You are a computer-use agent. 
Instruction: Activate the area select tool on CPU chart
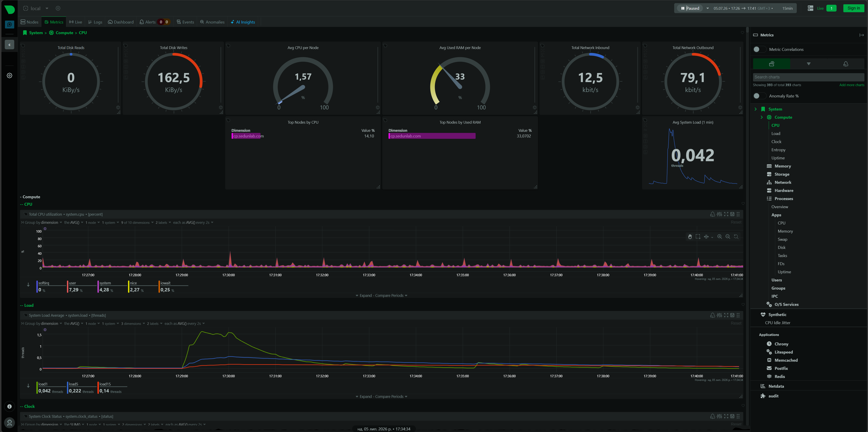[x=698, y=237]
